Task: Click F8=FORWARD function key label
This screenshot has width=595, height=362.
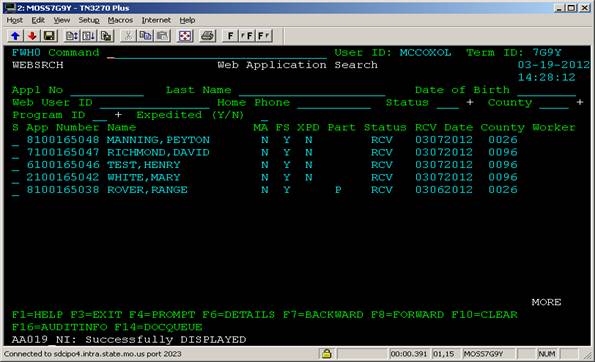Action: tap(408, 315)
